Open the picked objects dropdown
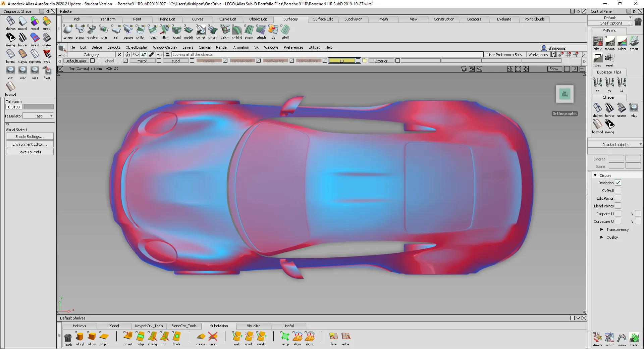Image resolution: width=644 pixels, height=349 pixels. pos(615,145)
